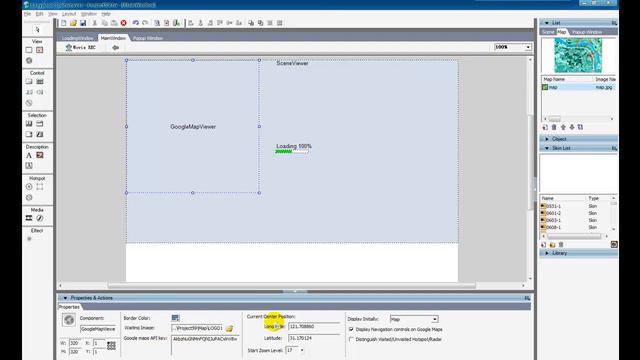Collapse the Properties & Actions panel

click(x=65, y=298)
